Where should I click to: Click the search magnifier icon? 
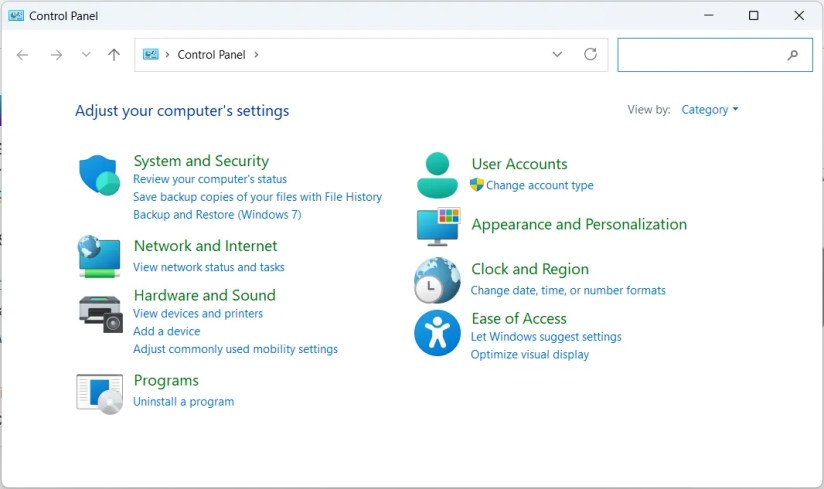pos(792,55)
